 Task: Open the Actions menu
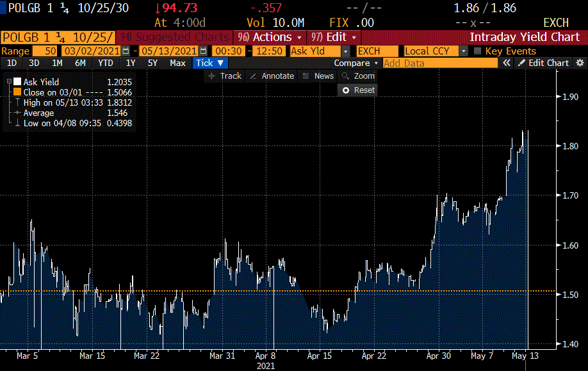(x=270, y=37)
